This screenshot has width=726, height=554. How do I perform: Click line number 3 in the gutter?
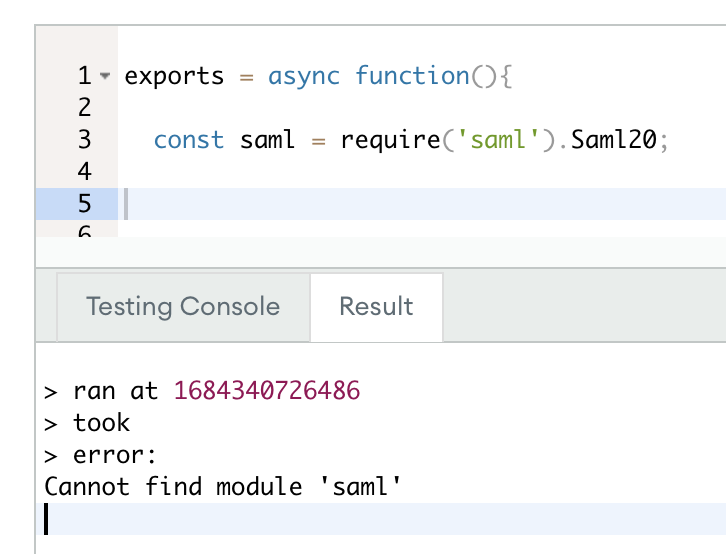84,140
